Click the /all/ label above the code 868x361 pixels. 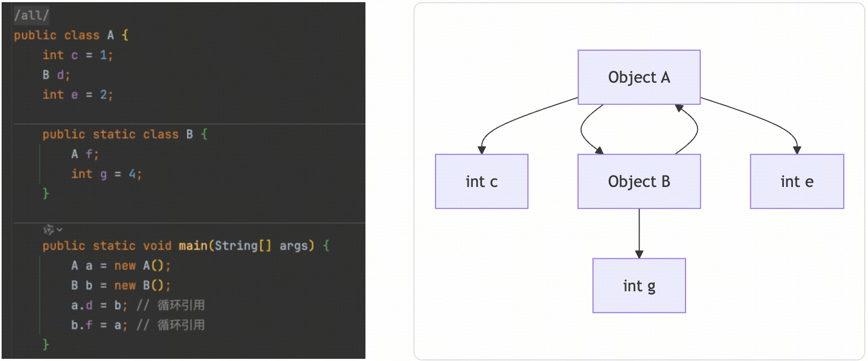click(31, 15)
